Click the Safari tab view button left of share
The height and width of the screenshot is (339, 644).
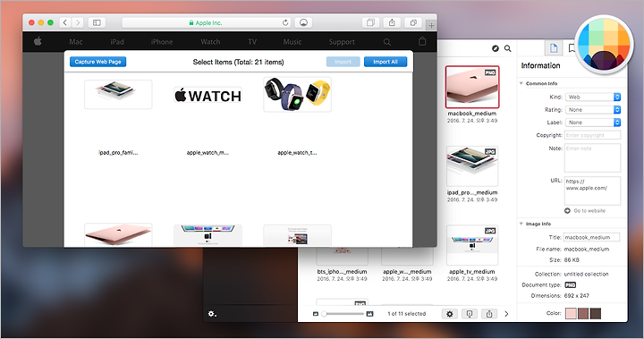[x=370, y=22]
